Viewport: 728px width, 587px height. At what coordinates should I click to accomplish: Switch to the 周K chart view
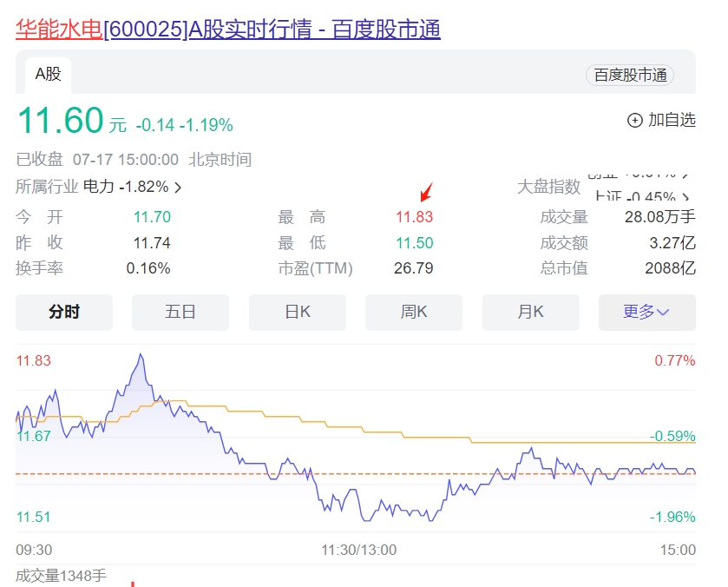414,312
